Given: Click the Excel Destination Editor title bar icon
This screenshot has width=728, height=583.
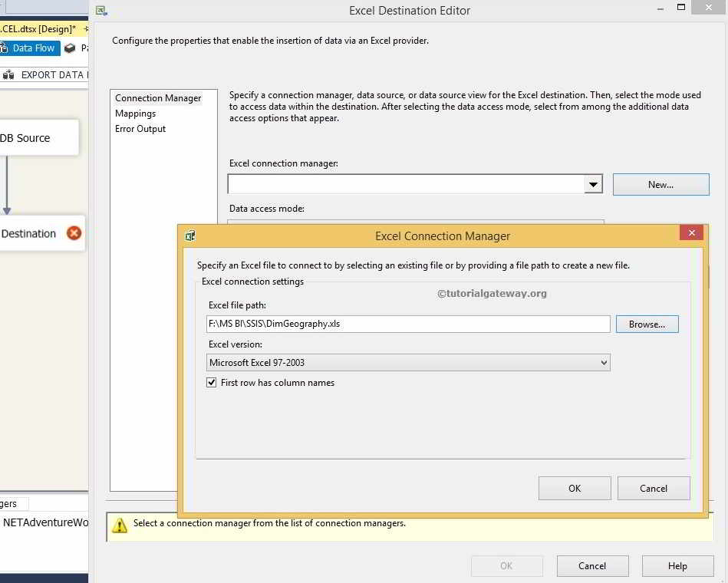Looking at the screenshot, I should 100,10.
